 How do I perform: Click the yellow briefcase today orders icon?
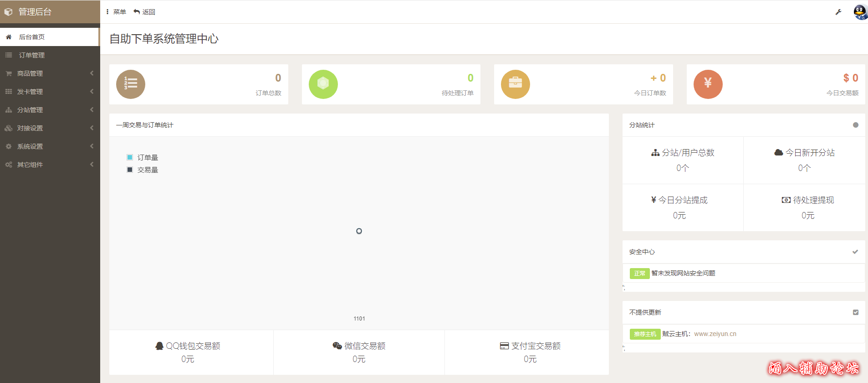coord(515,84)
